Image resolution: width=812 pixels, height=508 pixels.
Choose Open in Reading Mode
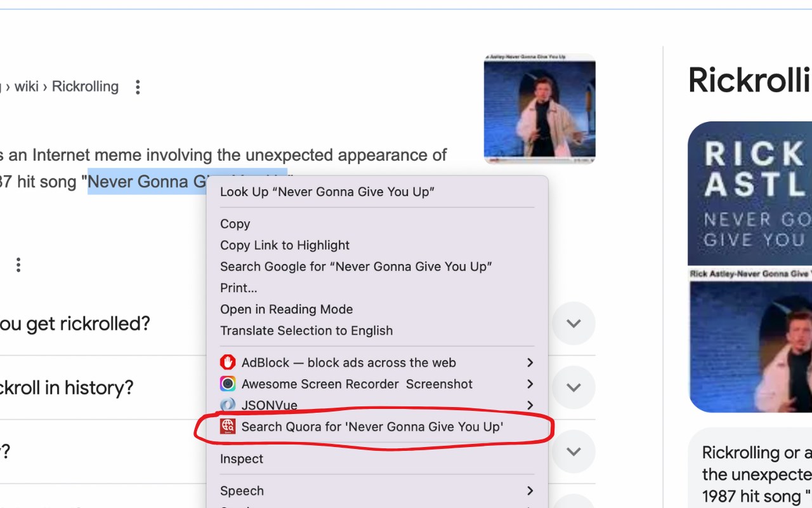click(286, 309)
